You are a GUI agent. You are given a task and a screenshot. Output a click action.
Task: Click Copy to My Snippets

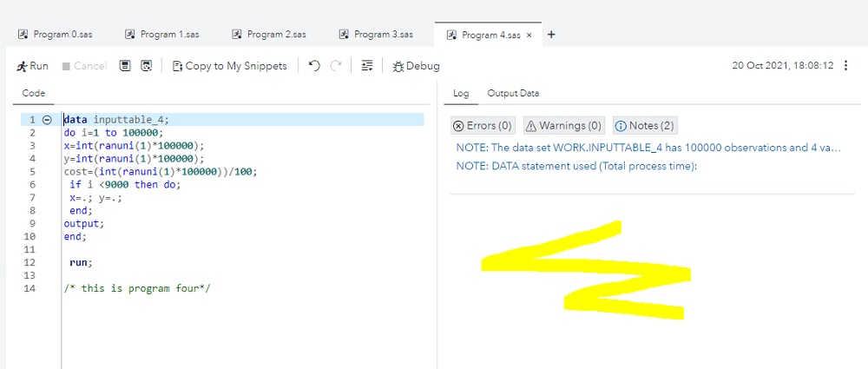pos(230,66)
